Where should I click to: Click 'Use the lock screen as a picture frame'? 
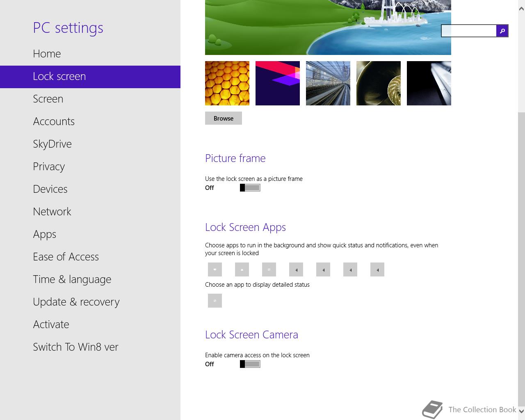(x=254, y=179)
